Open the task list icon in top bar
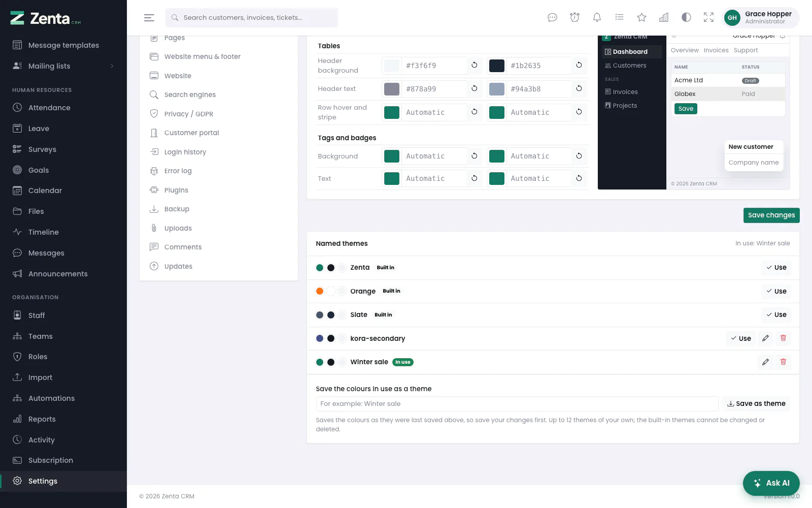Viewport: 812px width, 508px height. click(619, 18)
